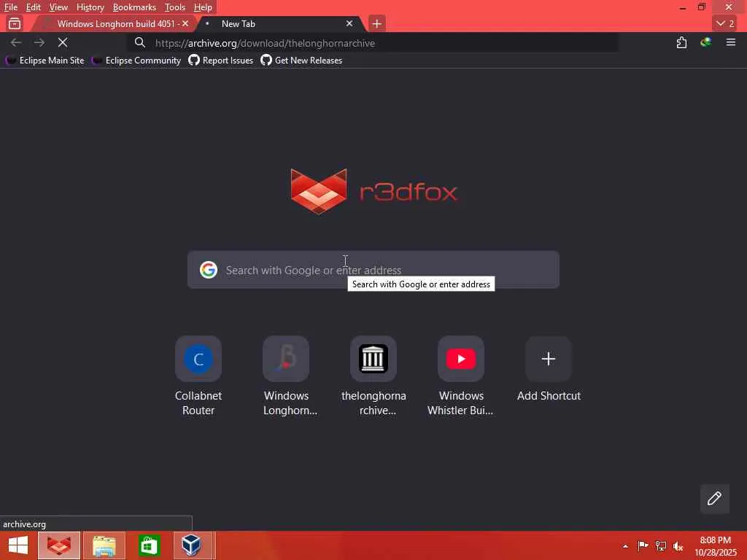The width and height of the screenshot is (747, 560).
Task: Open Get New Releases bookmark
Action: [301, 61]
